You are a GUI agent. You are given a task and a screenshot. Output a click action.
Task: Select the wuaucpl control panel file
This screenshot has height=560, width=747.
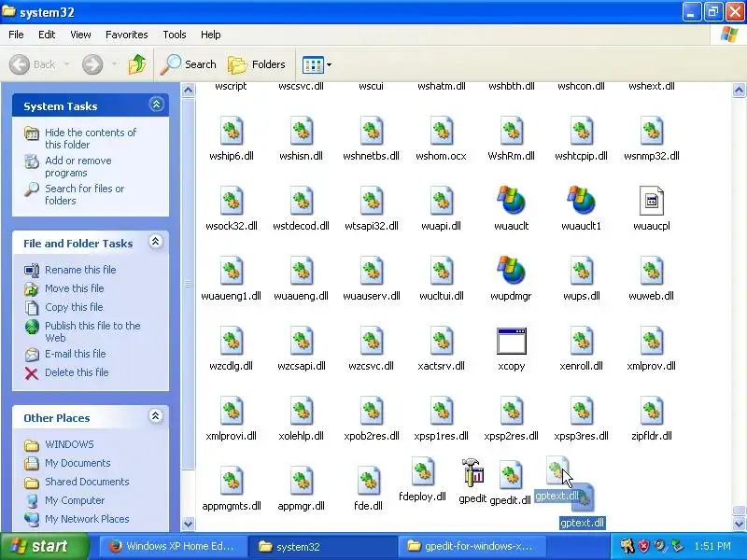point(651,201)
